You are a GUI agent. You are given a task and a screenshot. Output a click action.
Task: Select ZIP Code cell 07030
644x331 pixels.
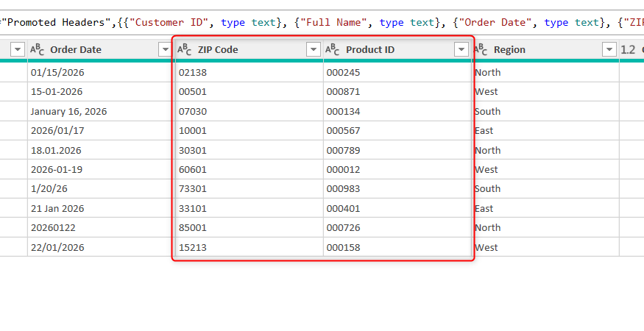[250, 111]
